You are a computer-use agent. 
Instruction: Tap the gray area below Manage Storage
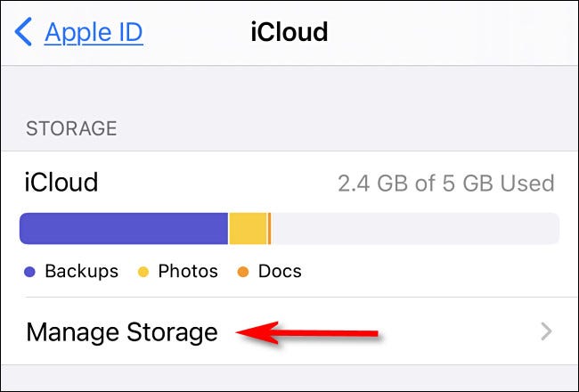click(289, 379)
